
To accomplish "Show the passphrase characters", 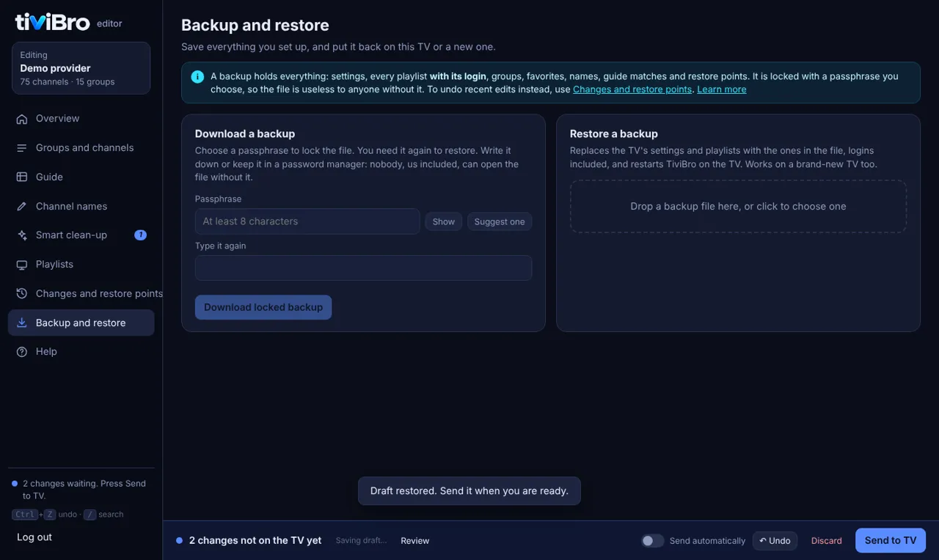I will coord(444,221).
